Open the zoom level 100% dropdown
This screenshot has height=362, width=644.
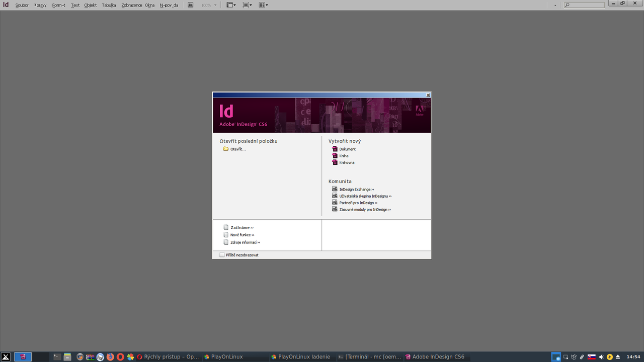tap(209, 5)
